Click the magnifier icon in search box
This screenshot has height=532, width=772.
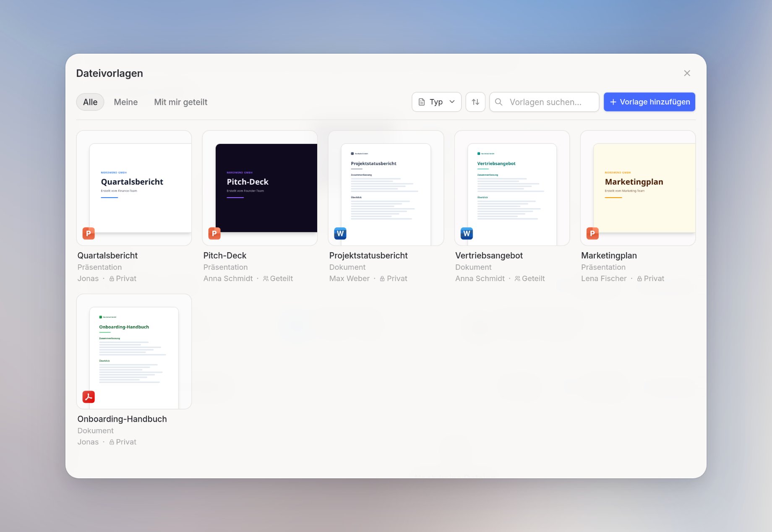(499, 102)
